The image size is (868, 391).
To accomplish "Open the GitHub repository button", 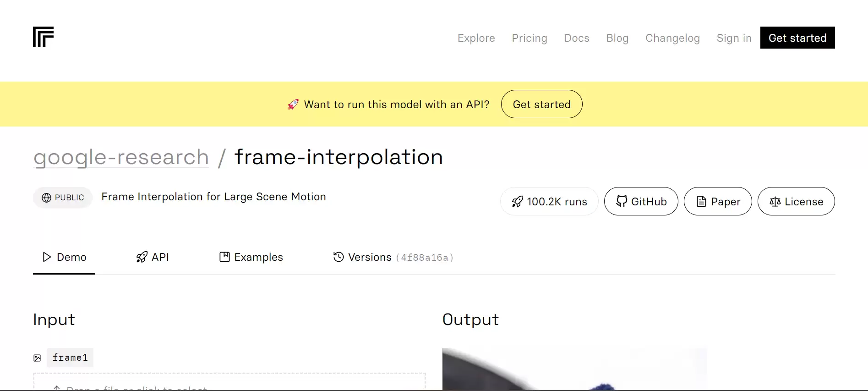I will pos(641,201).
